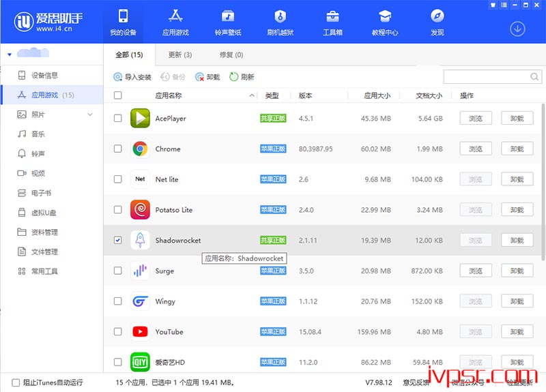This screenshot has width=546, height=392.
Task: Click the app search input field
Action: tap(492, 77)
